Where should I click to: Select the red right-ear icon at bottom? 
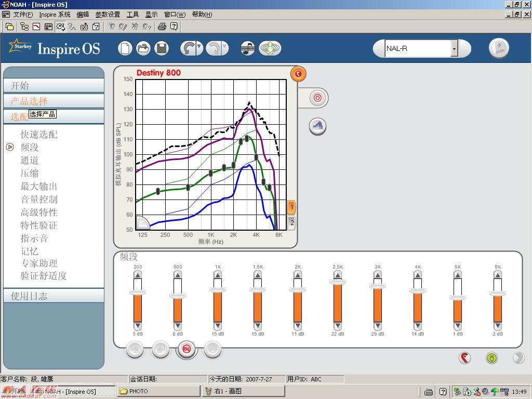tap(465, 357)
